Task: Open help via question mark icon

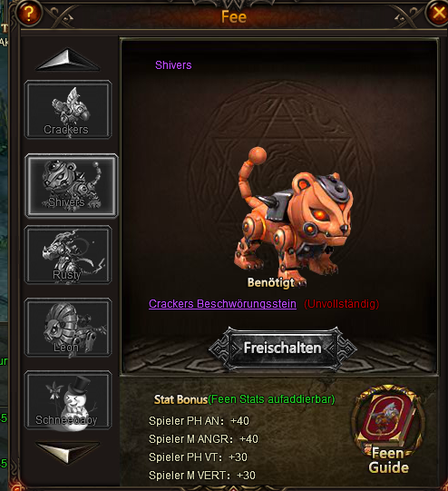Action: tap(29, 14)
